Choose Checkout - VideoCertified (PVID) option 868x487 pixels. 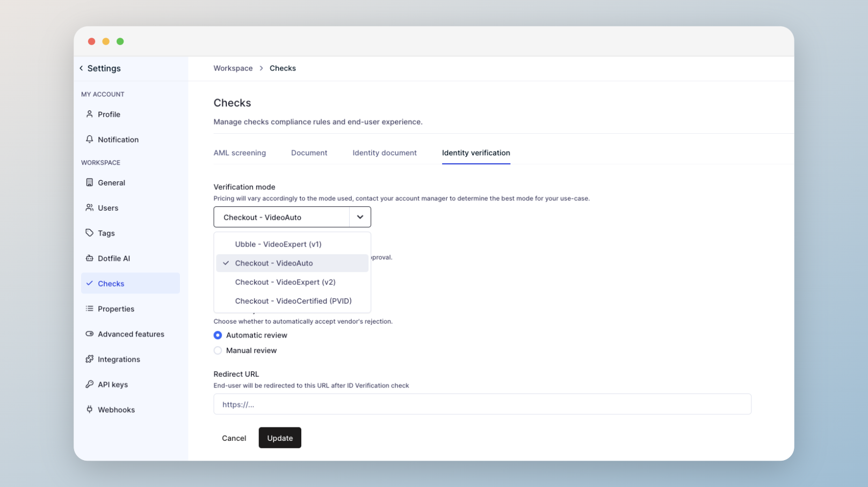tap(292, 301)
